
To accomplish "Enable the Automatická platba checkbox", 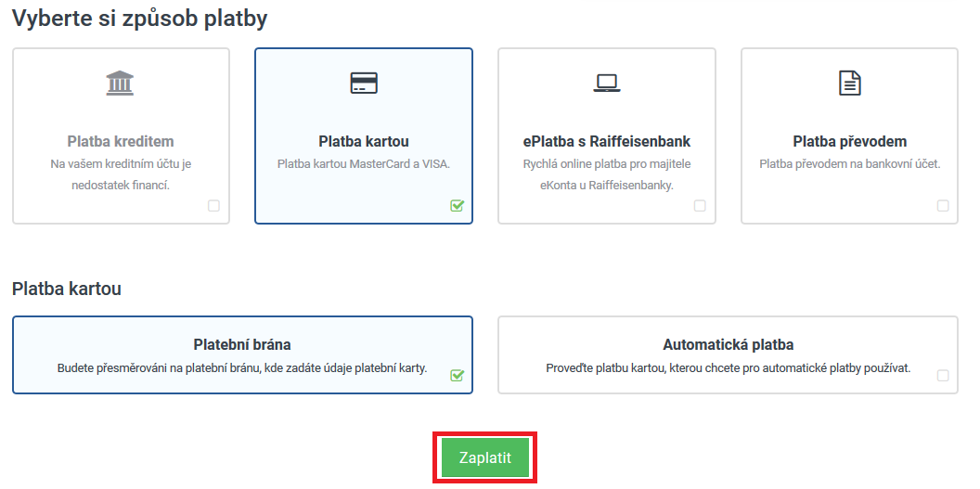I will 943,376.
